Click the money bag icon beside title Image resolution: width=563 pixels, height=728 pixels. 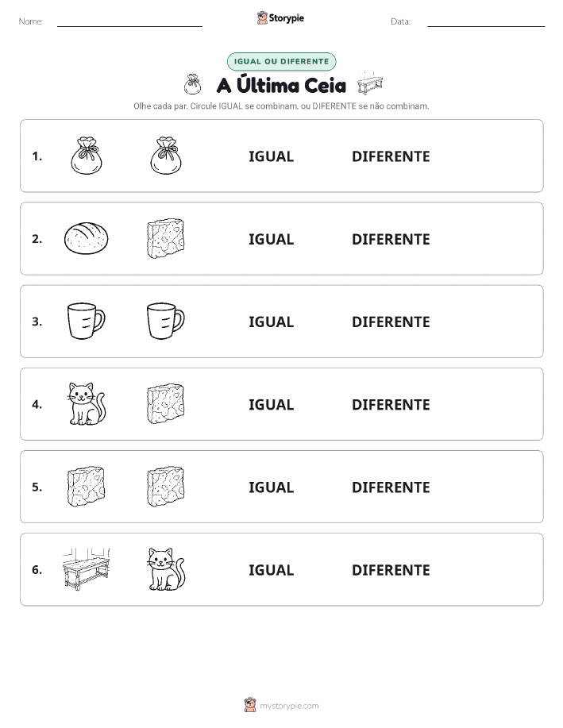tap(192, 84)
